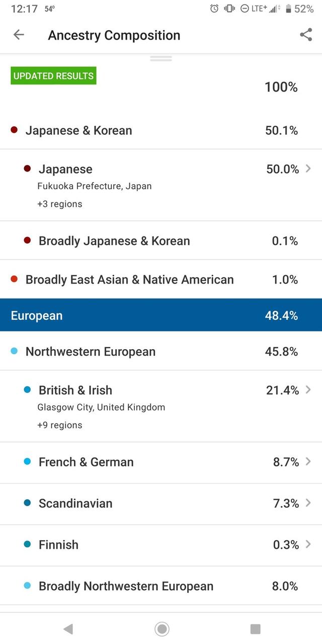The image size is (322, 644).
Task: Tap the alarm clock status icon
Action: coord(214,9)
